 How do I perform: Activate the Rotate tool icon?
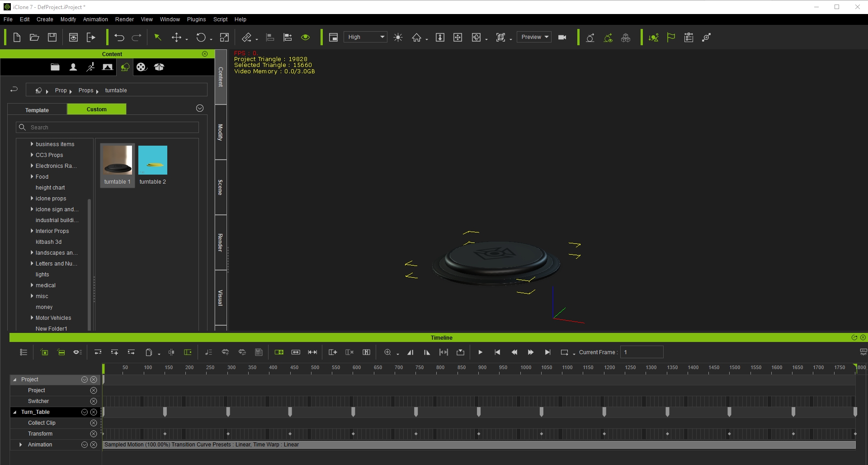tap(201, 38)
